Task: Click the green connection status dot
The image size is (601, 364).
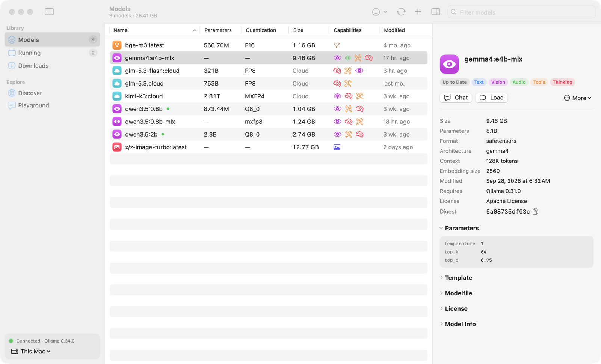Action: tap(11, 341)
